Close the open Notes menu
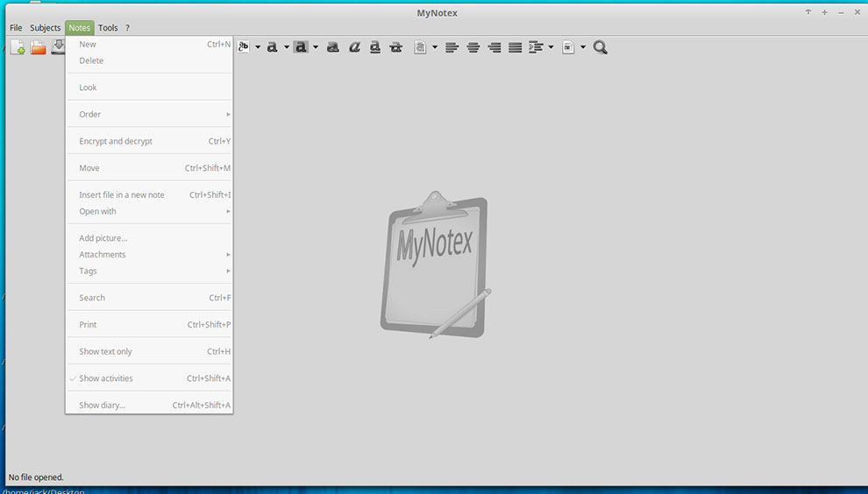Viewport: 868px width, 494px height. [79, 28]
